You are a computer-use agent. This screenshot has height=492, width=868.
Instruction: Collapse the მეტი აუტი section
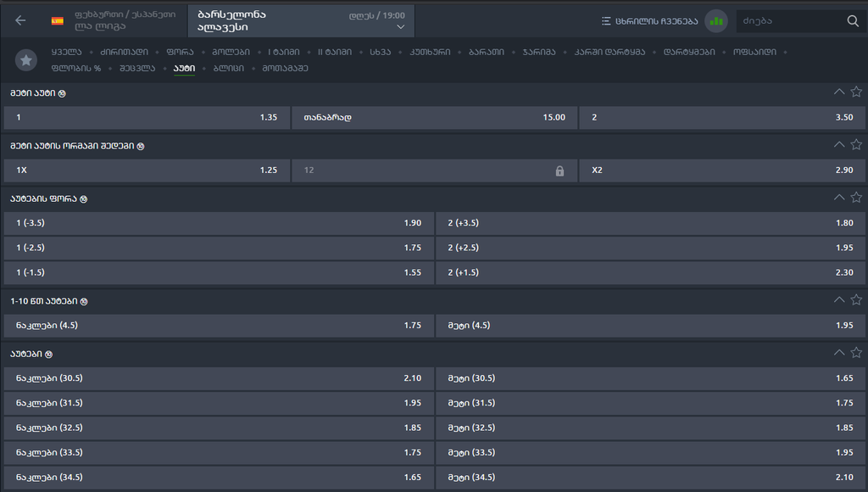click(x=839, y=92)
